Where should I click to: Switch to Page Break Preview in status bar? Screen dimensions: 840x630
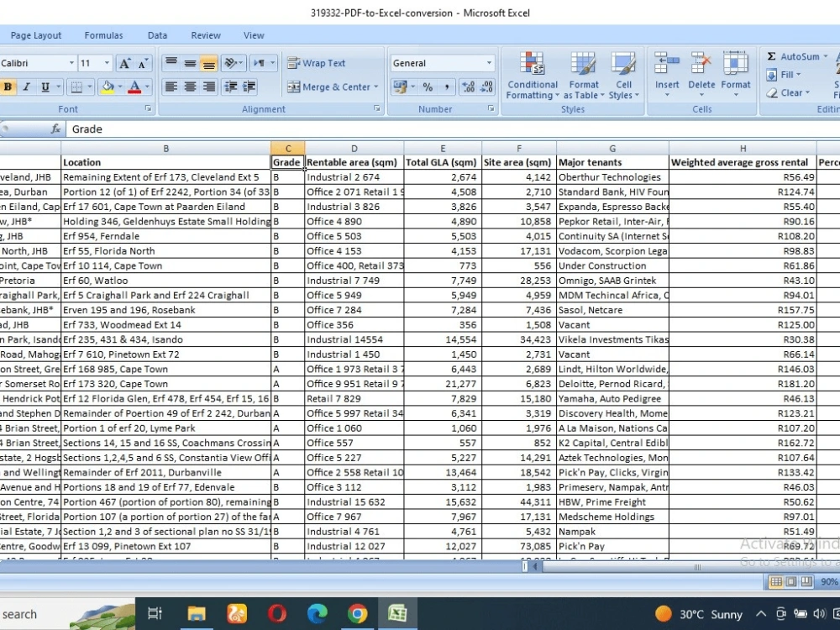(x=806, y=582)
